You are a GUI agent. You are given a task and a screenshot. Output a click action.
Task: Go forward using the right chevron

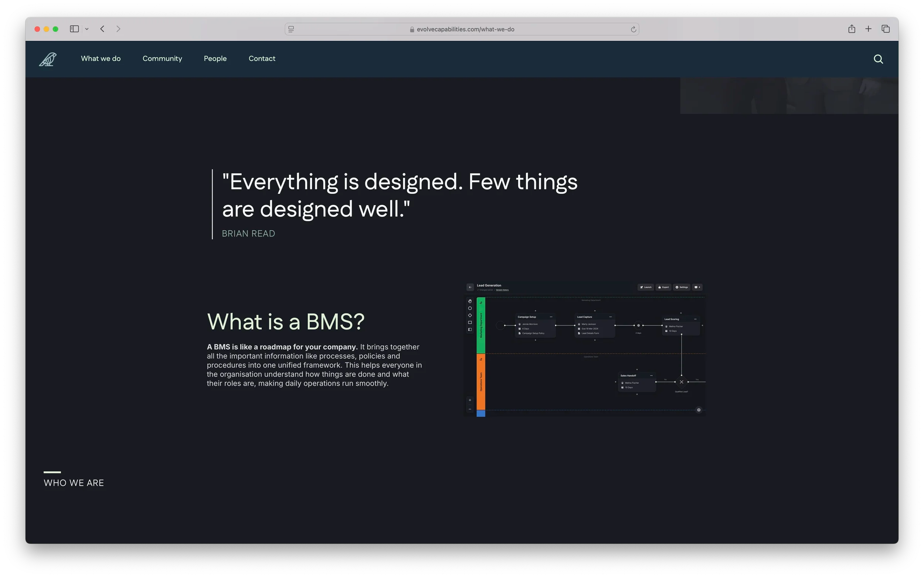click(x=118, y=29)
